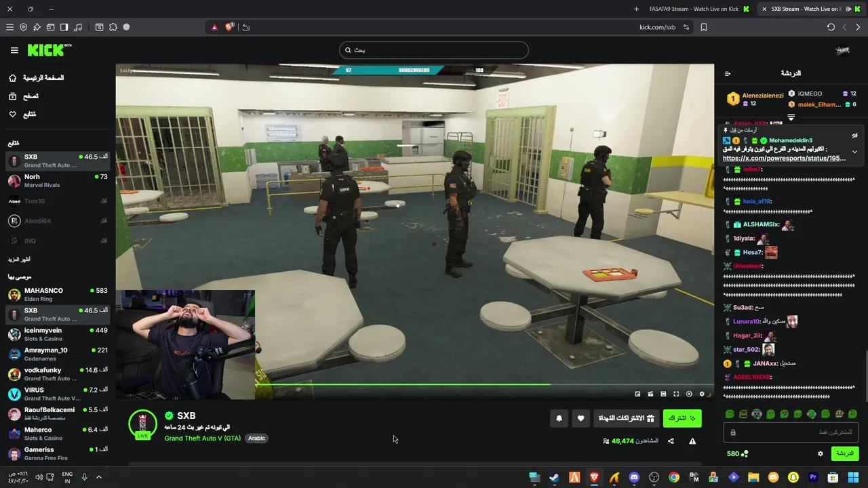This screenshot has width=868, height=488.
Task: Click SXB channel avatar below the video
Action: (142, 424)
